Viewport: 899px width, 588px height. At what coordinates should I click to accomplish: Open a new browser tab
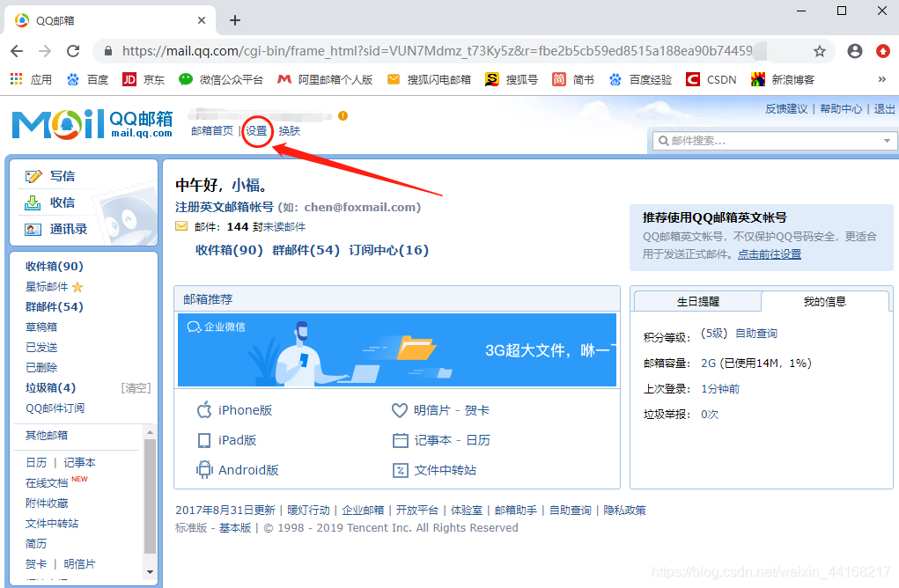pos(234,20)
